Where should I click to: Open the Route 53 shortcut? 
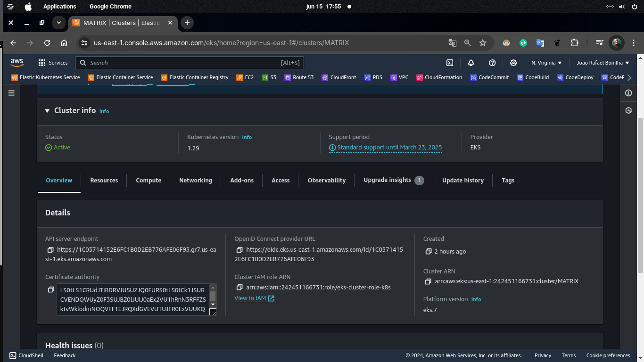[299, 77]
